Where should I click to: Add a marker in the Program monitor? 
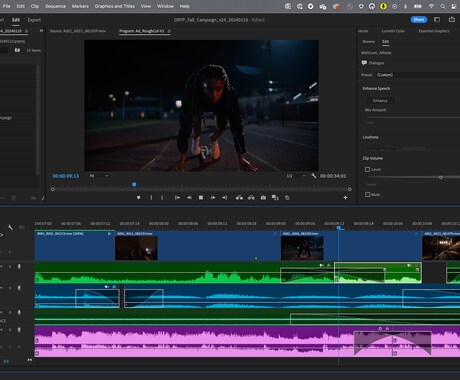click(139, 198)
